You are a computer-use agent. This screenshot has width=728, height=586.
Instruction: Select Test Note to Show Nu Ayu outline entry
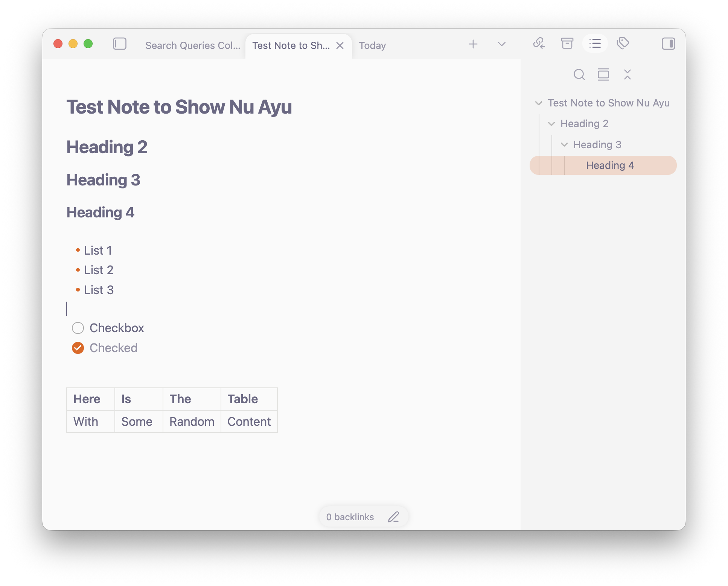pyautogui.click(x=609, y=103)
